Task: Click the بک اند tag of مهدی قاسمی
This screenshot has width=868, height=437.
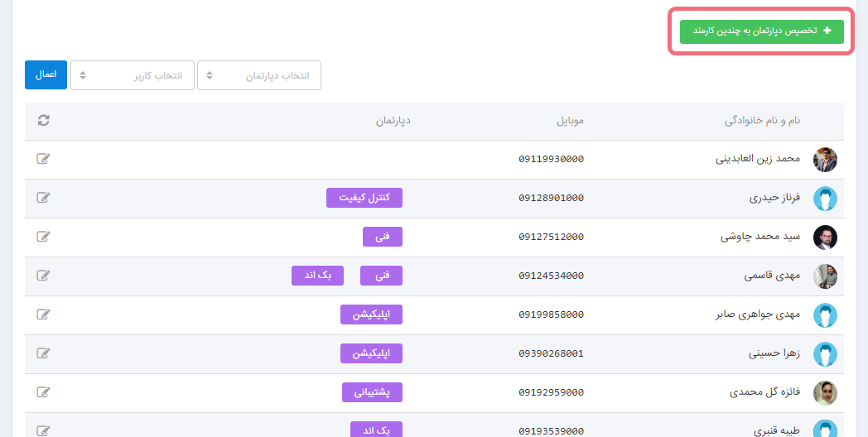Action: [x=317, y=276]
